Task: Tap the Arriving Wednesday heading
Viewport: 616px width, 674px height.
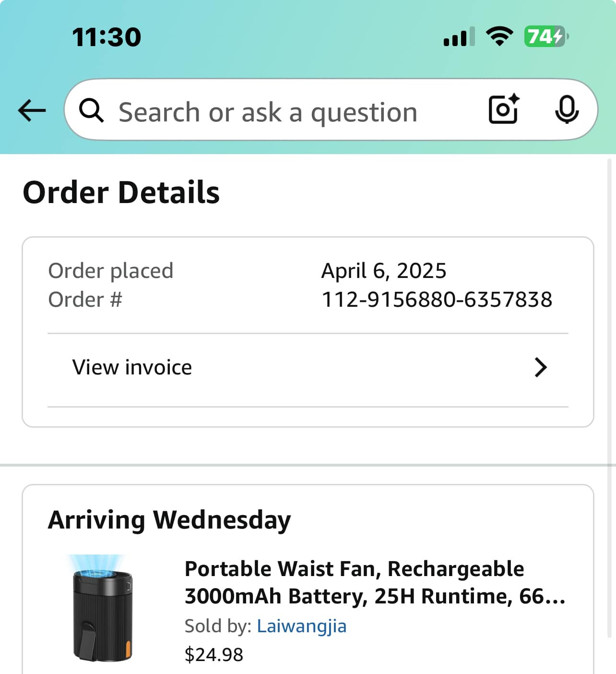Action: (169, 520)
